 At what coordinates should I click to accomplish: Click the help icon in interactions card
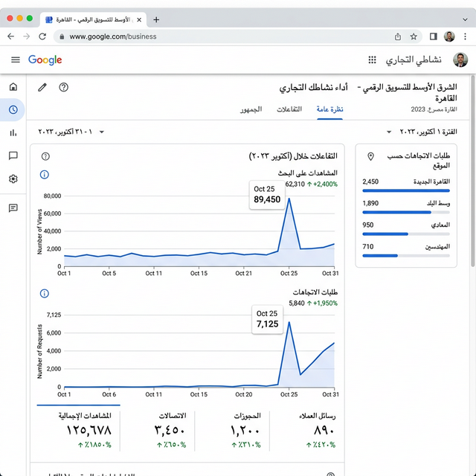point(45,156)
